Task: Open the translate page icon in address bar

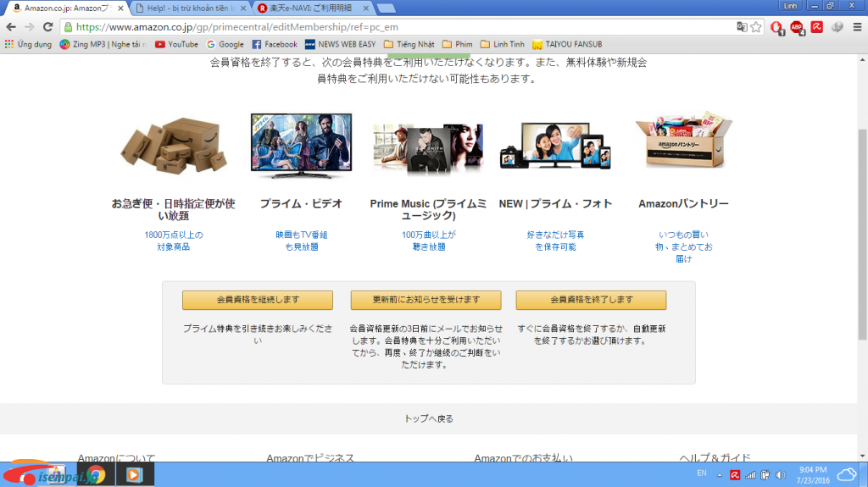Action: [x=742, y=27]
